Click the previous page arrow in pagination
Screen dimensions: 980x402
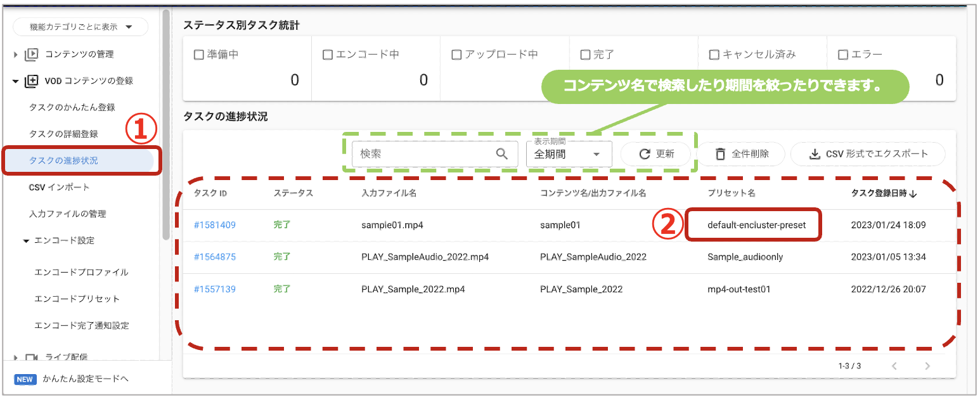point(894,366)
